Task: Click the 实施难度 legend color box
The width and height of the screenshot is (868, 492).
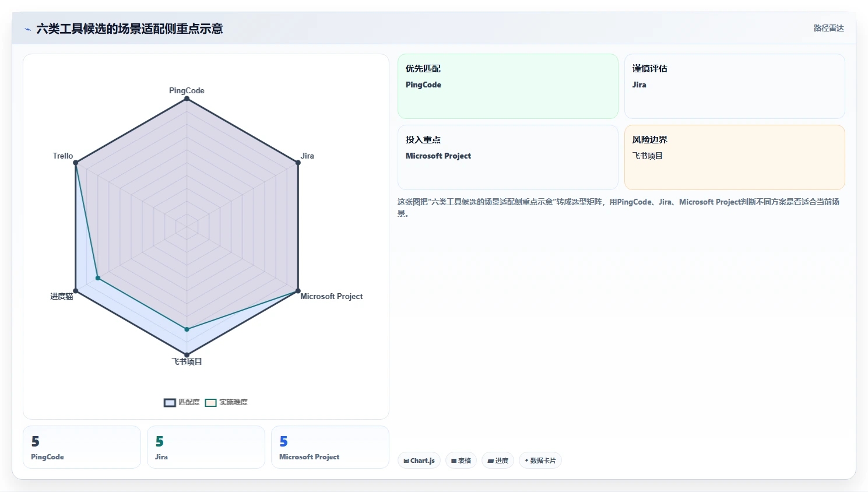Action: [211, 403]
